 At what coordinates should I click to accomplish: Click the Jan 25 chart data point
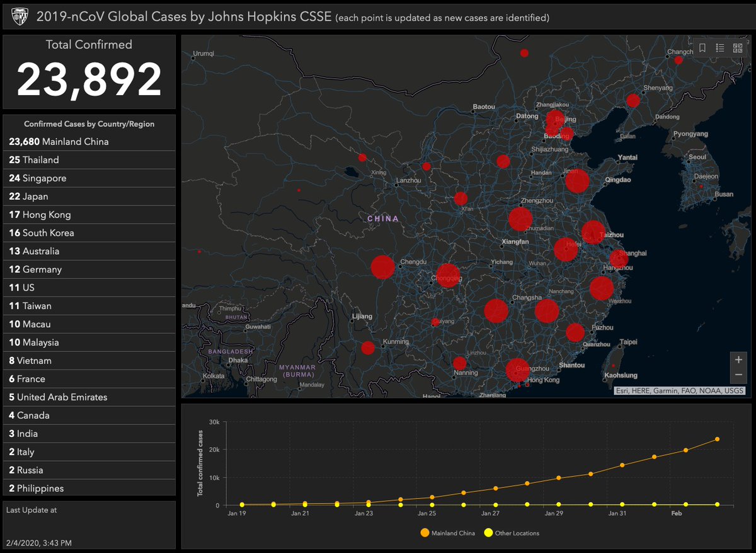(x=432, y=496)
